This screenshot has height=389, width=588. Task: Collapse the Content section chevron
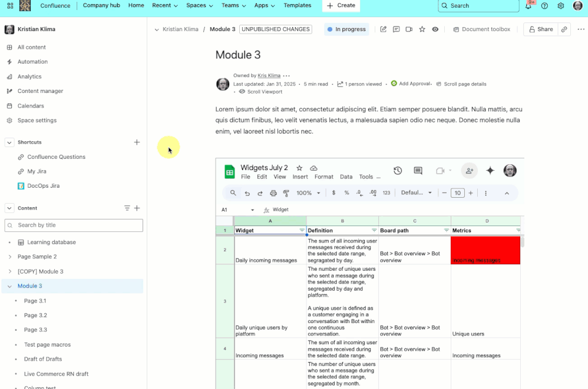click(x=9, y=208)
